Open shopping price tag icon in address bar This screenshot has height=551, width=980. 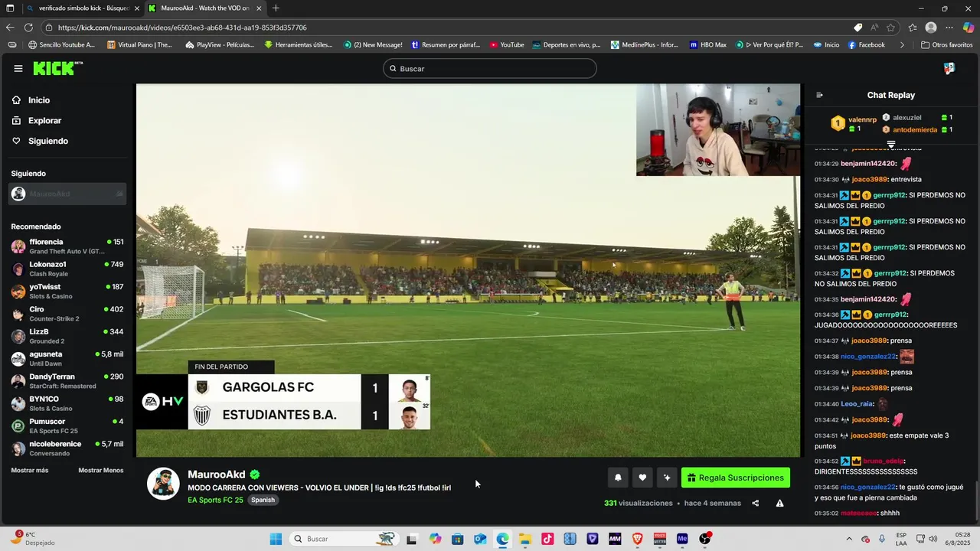(x=857, y=28)
